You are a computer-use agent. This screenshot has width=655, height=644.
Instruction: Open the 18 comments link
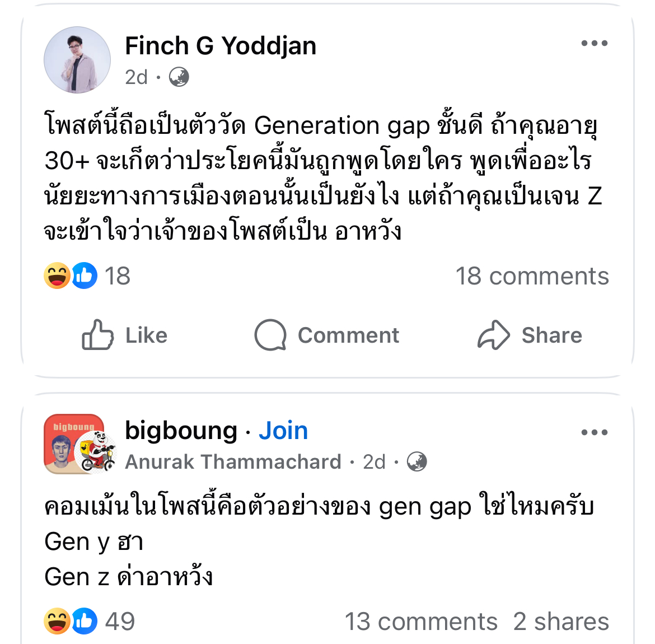[x=532, y=276]
